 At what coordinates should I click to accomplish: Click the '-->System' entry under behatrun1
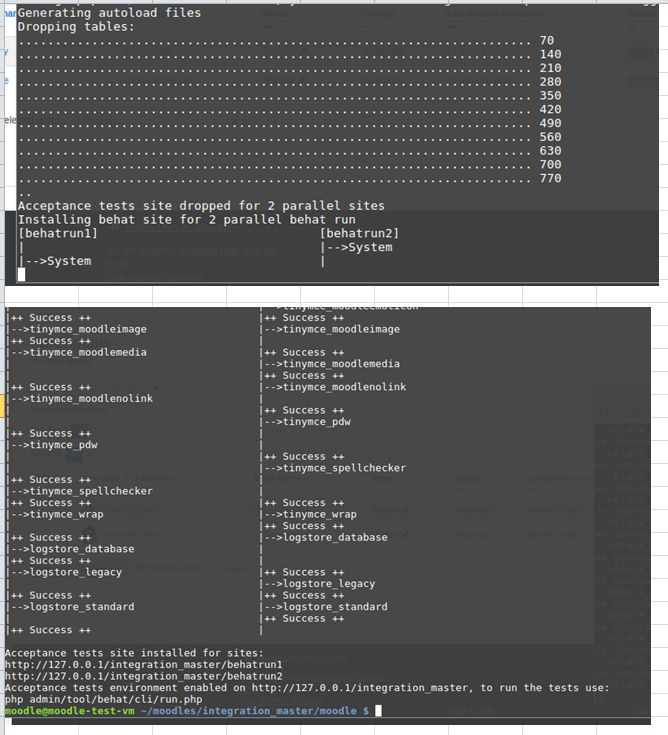tap(58, 261)
